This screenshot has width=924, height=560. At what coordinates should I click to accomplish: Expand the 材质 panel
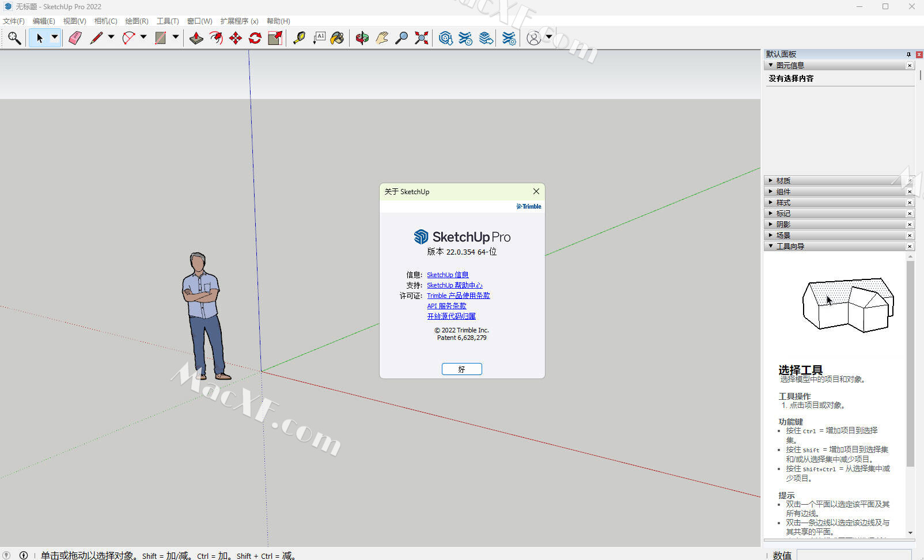pyautogui.click(x=771, y=180)
